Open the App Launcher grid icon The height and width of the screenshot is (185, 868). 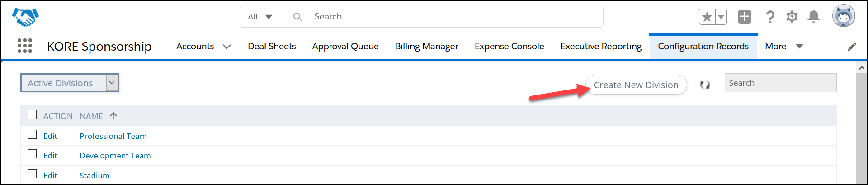(25, 46)
